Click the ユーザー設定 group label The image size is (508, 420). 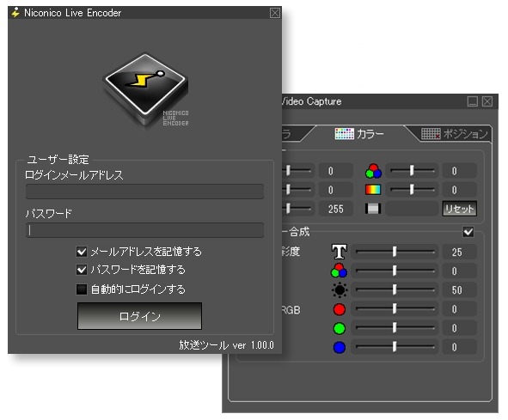pos(58,159)
